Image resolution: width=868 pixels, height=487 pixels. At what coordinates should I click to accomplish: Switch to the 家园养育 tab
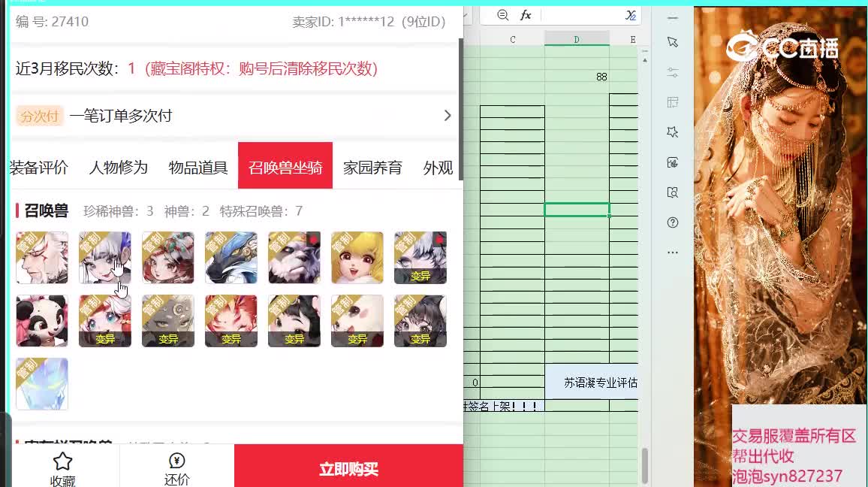[372, 168]
